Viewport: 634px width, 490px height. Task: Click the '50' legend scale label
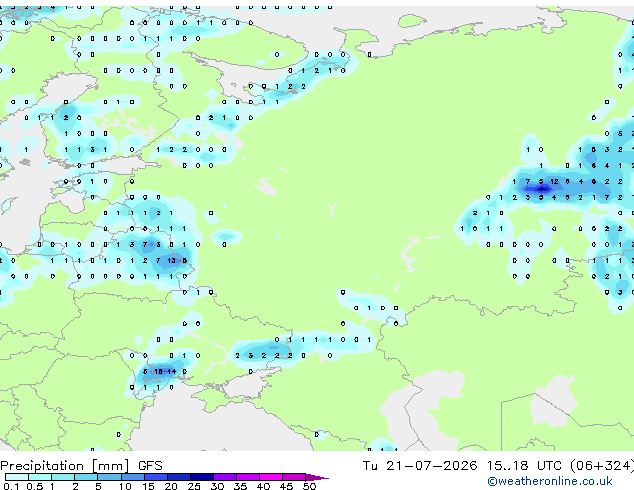tap(309, 486)
